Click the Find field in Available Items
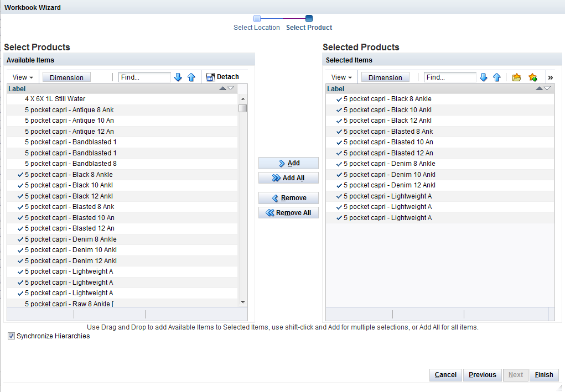 click(144, 77)
